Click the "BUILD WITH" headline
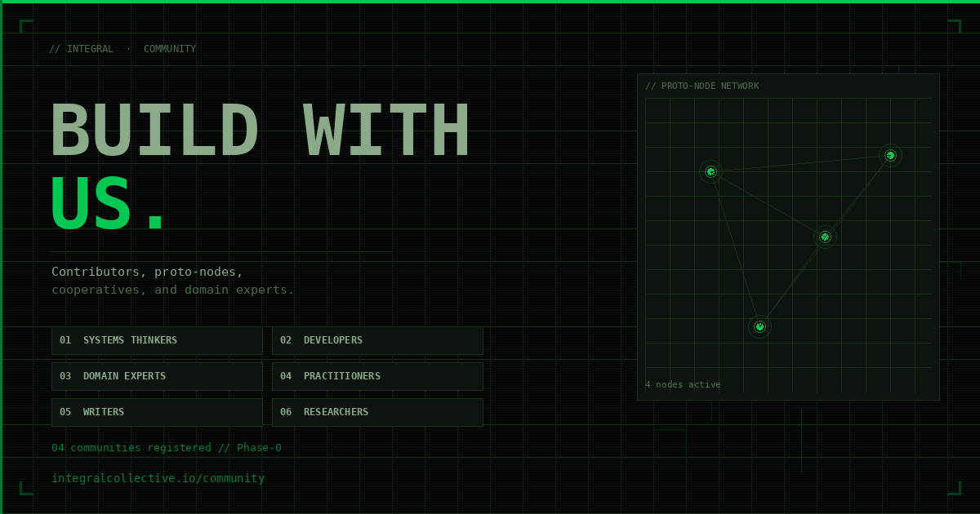The width and height of the screenshot is (980, 514). tap(261, 131)
